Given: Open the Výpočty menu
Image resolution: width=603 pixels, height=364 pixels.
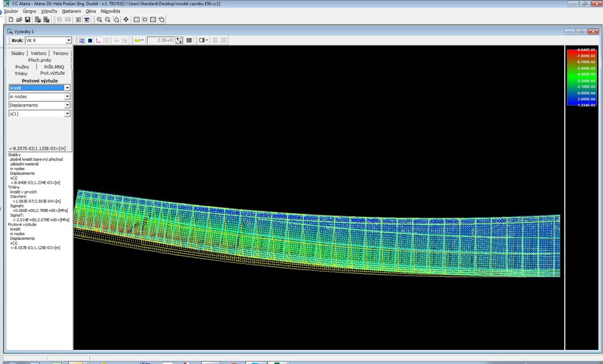Looking at the screenshot, I should (x=49, y=11).
